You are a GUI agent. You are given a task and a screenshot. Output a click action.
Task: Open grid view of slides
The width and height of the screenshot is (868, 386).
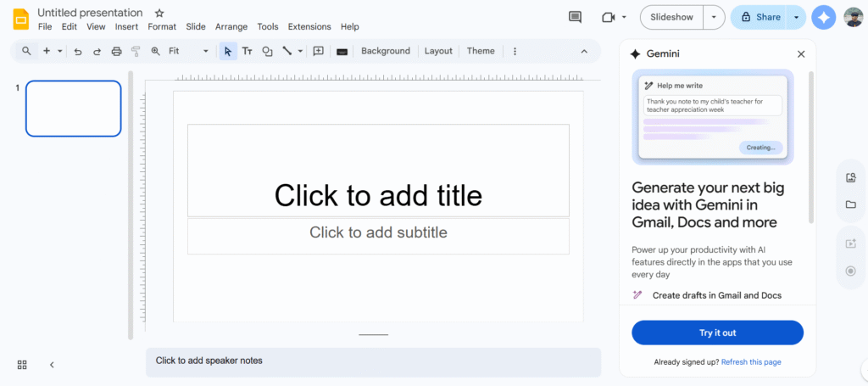pyautogui.click(x=22, y=365)
